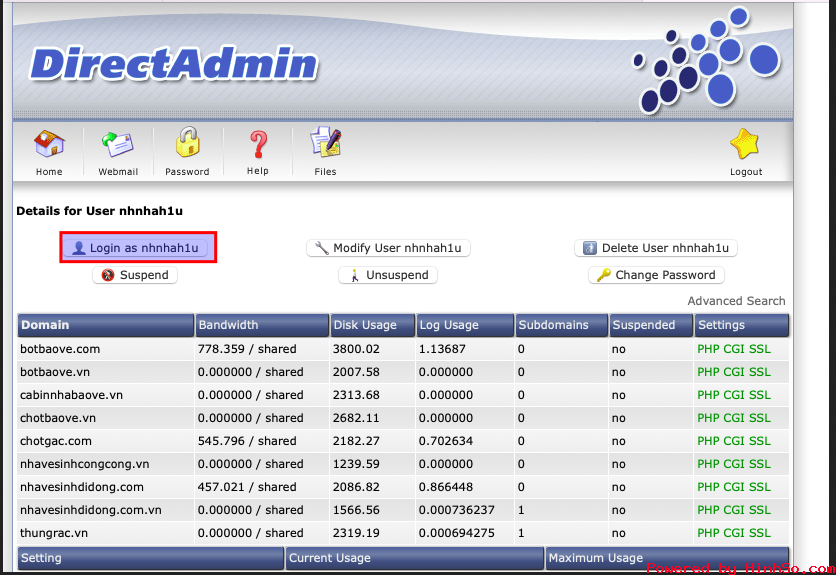
Task: Click log usage value 0.866448
Action: click(445, 487)
